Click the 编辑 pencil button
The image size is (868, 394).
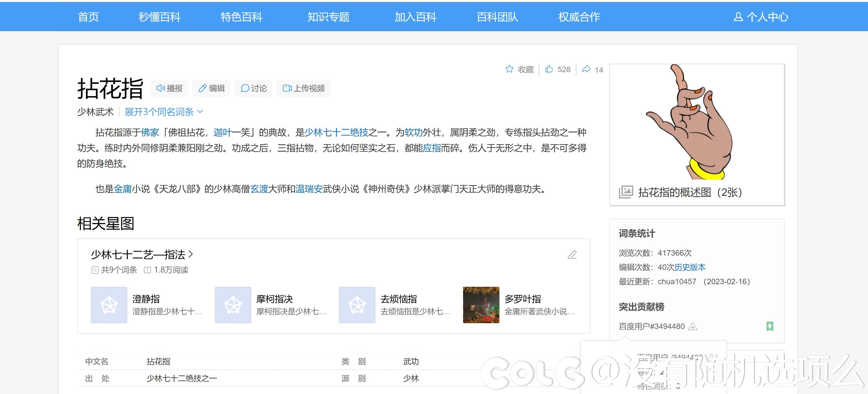pos(211,88)
